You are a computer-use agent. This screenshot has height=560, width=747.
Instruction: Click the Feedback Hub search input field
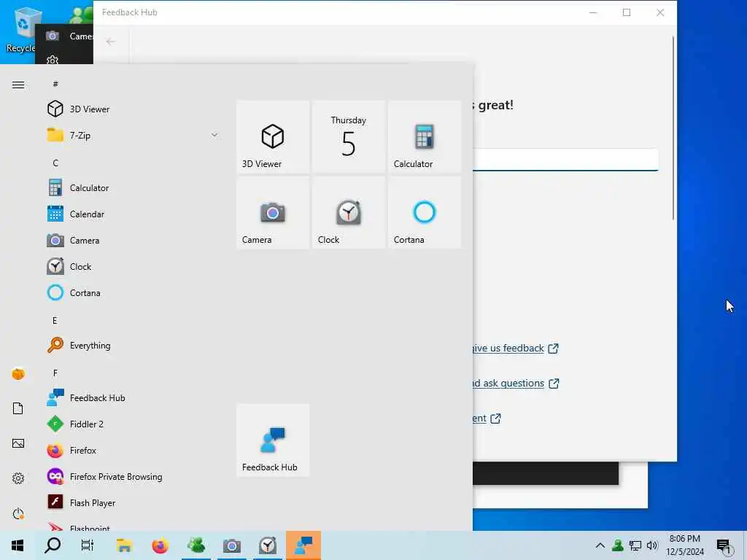tap(565, 160)
